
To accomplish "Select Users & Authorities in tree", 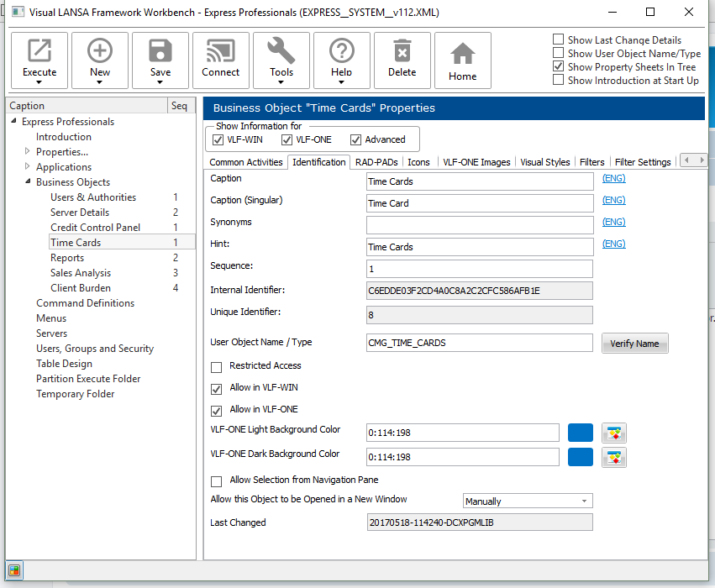I will coord(93,197).
